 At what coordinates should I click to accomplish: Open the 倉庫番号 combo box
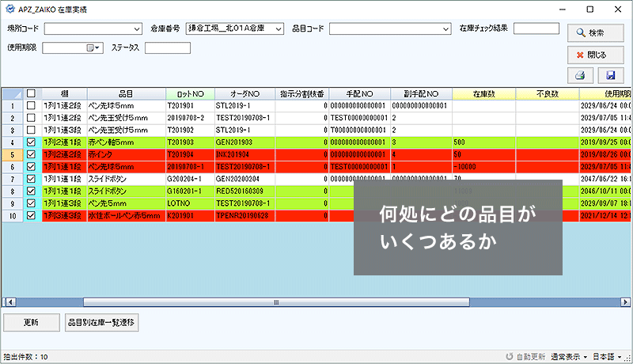277,29
